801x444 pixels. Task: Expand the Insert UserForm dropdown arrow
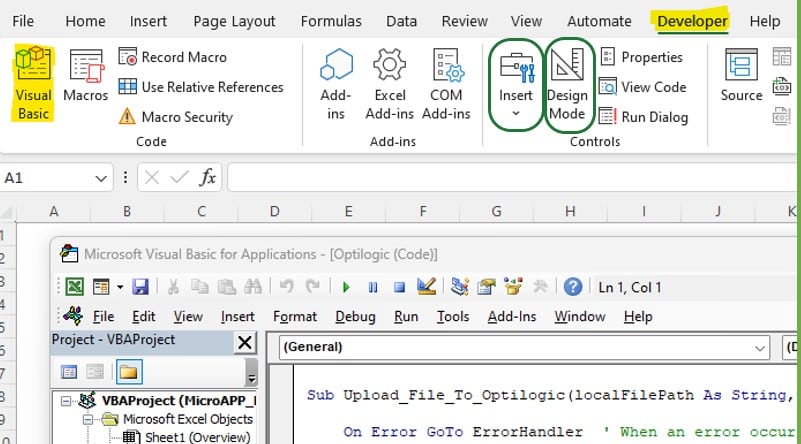point(120,287)
